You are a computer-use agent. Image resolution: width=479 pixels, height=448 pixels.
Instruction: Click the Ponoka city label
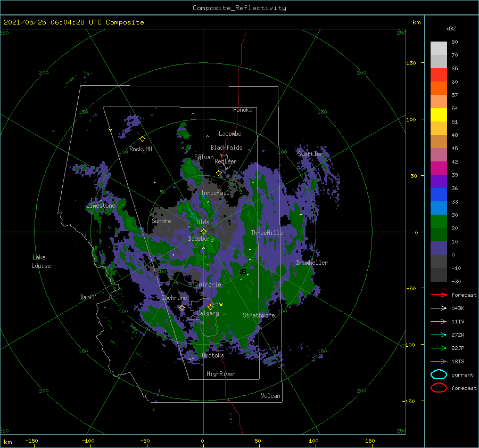(243, 110)
